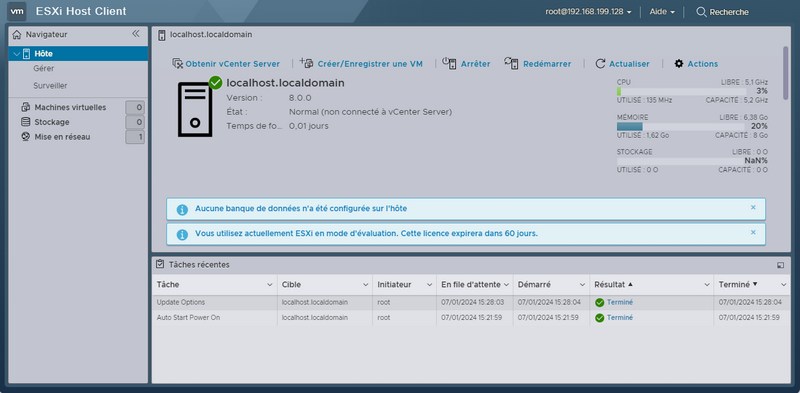
Task: Click the large server host image
Action: tap(194, 109)
